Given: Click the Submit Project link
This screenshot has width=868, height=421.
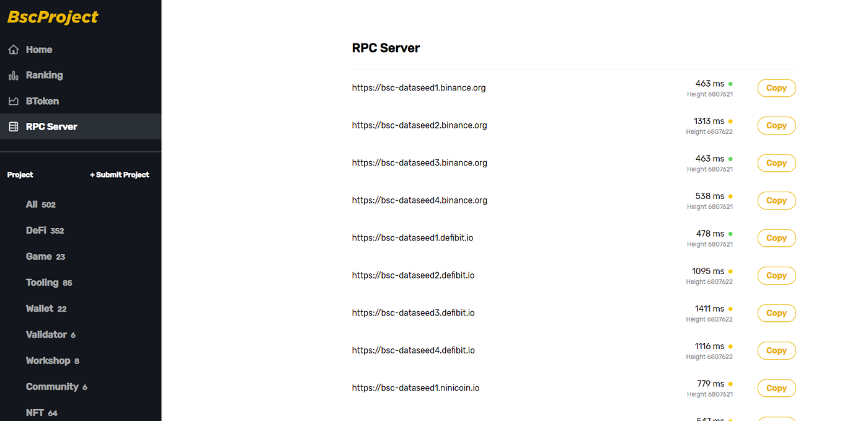Looking at the screenshot, I should click(x=120, y=175).
